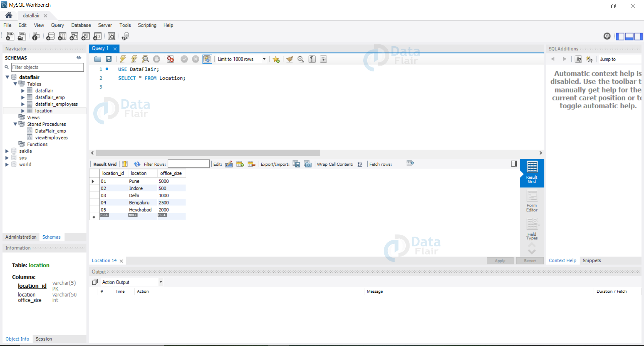This screenshot has width=644, height=346.
Task: Create a new table icon
Action: 62,36
